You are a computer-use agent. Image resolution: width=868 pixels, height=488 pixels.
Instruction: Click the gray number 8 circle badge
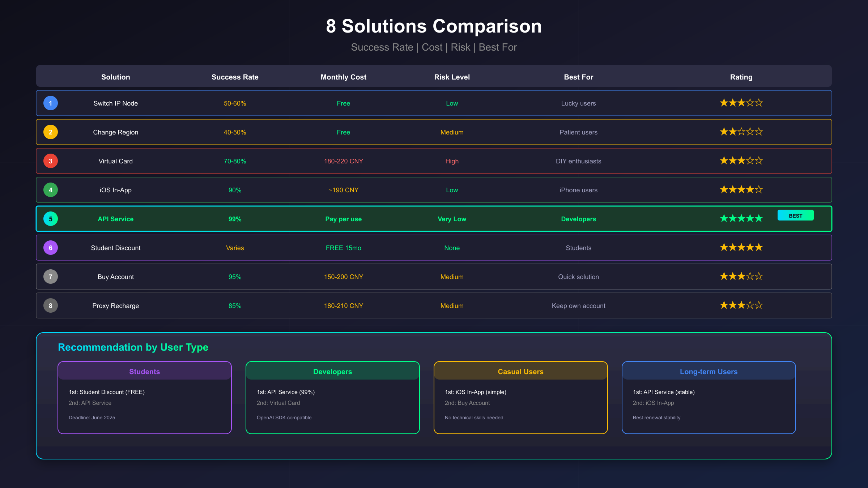51,305
